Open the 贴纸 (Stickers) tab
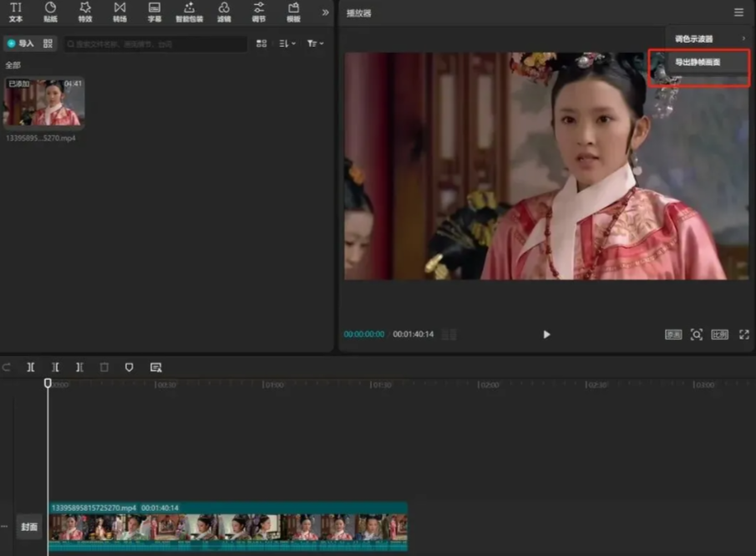 coord(50,13)
